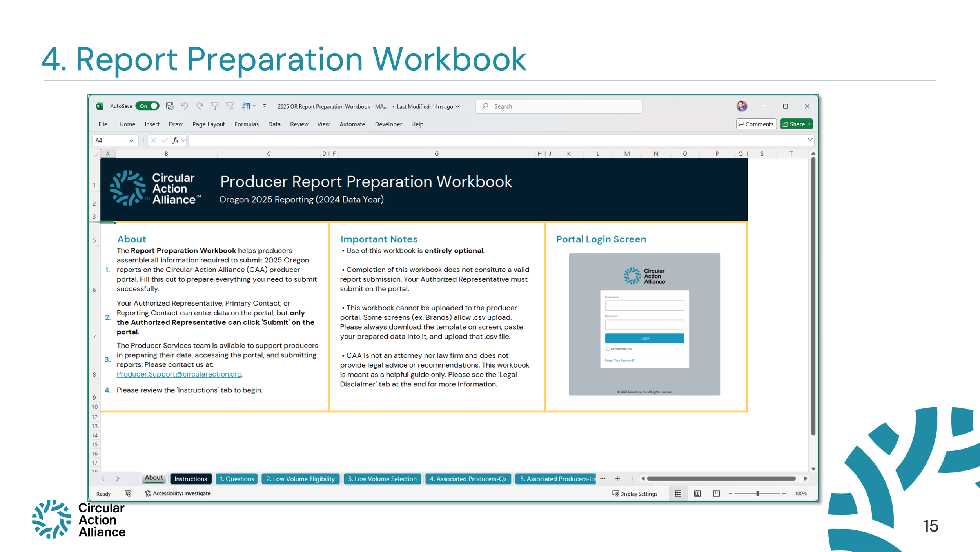Open the Name Box dropdown arrow
This screenshot has width=980, height=552.
click(x=131, y=140)
